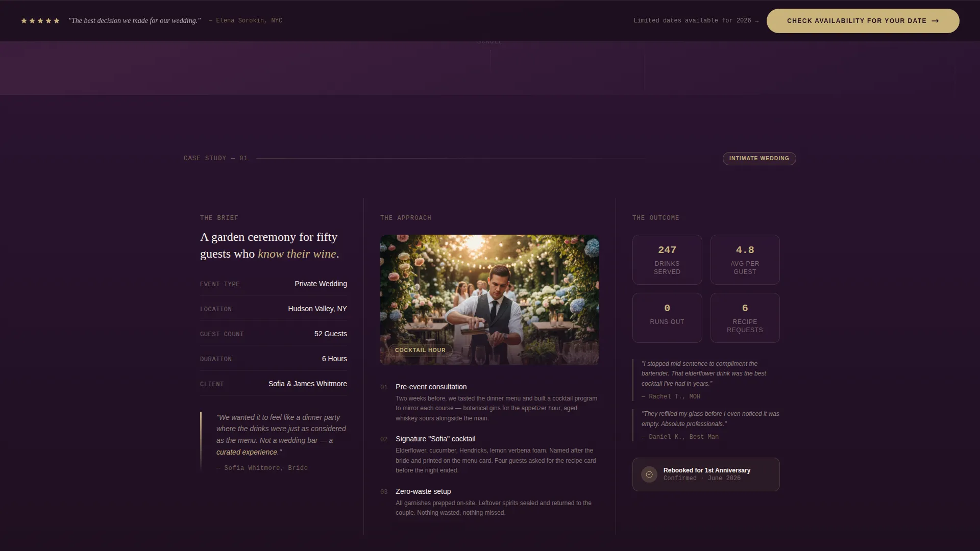This screenshot has height=551, width=980.
Task: Click the 4.8 Avg Per Guest card
Action: pos(745,260)
